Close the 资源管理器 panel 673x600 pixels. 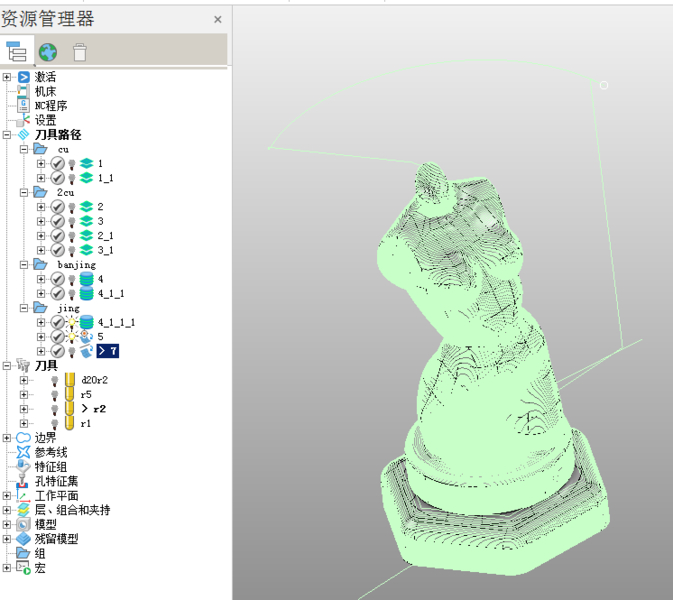click(x=218, y=19)
